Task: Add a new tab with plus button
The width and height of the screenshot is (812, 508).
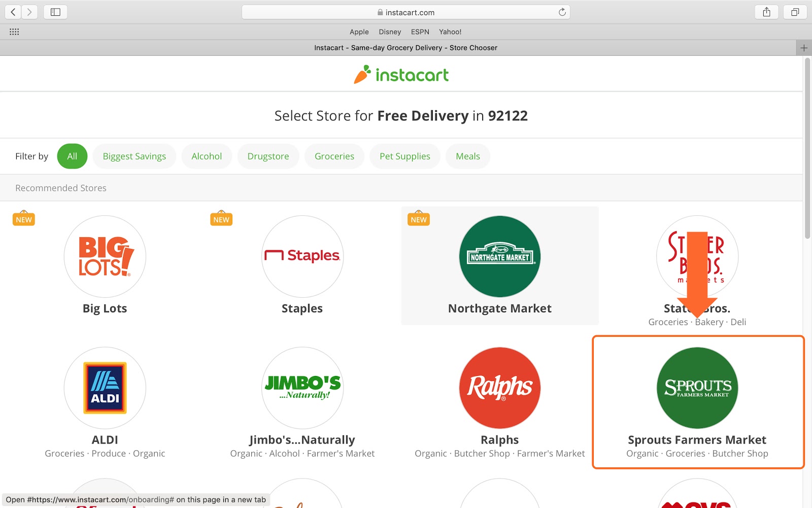Action: 804,48
